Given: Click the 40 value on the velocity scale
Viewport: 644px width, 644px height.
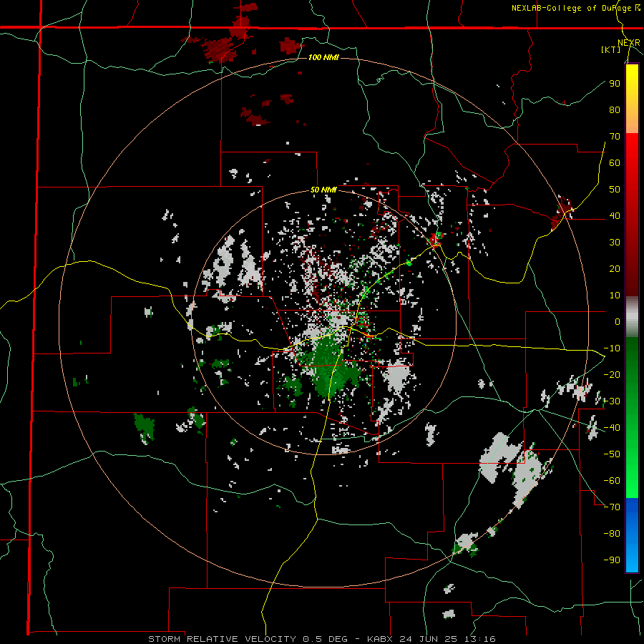Looking at the screenshot, I should coord(615,215).
